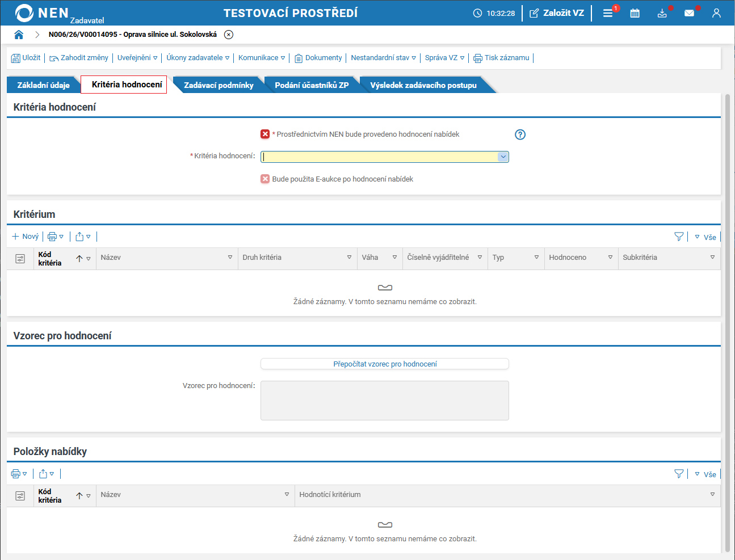This screenshot has height=560, width=735.
Task: Click Přepočítat vzorec pro hodnocení button
Action: click(385, 364)
